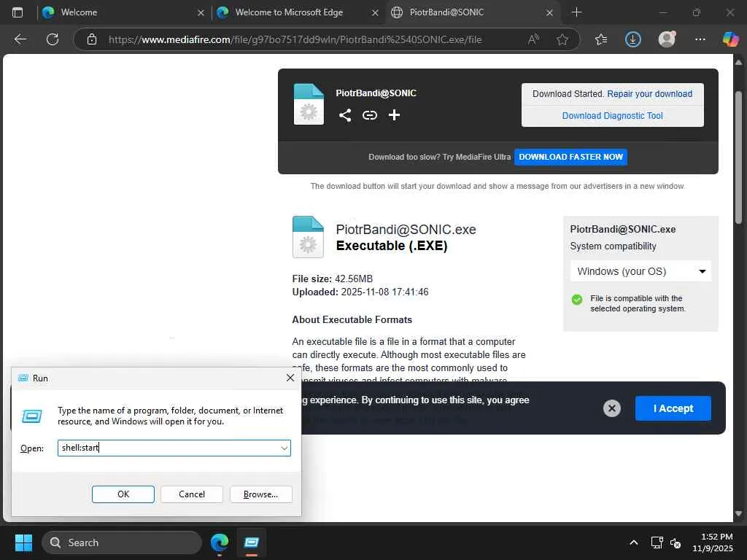This screenshot has height=560, width=747.
Task: Open Edge tab actions menu icon
Action: 18,12
